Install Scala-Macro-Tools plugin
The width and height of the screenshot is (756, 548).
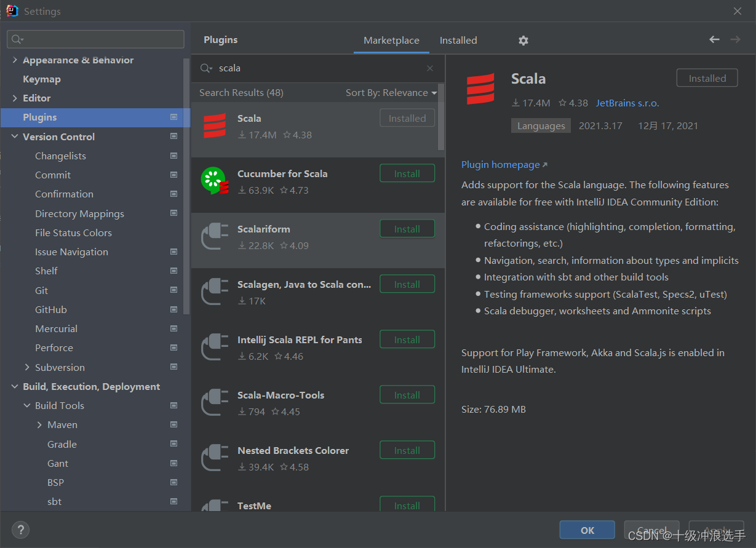[407, 395]
